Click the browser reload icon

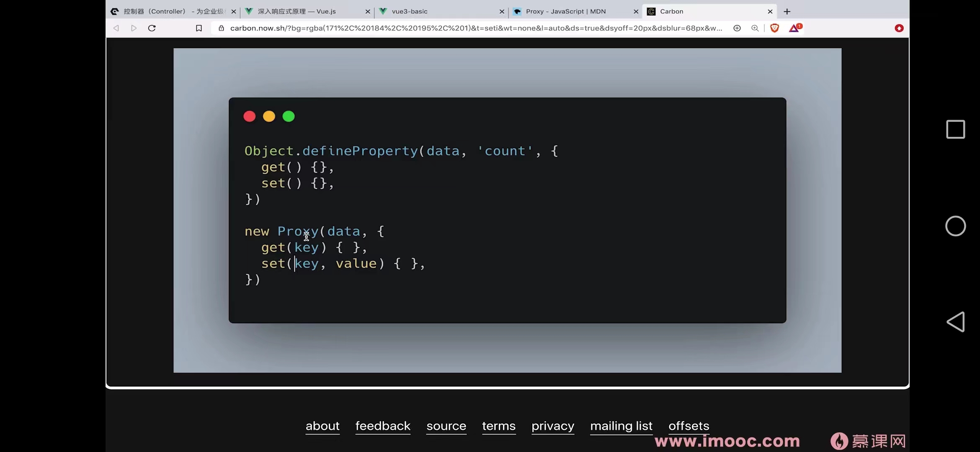(152, 28)
